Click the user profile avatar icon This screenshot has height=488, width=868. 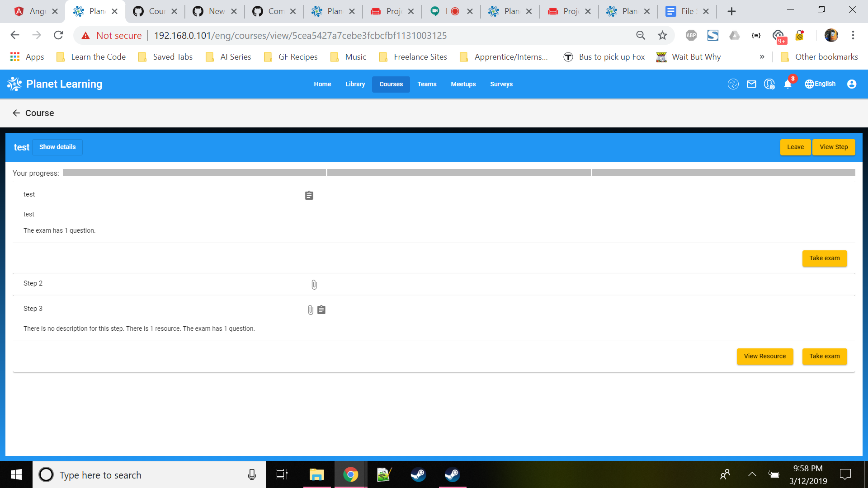tap(852, 84)
